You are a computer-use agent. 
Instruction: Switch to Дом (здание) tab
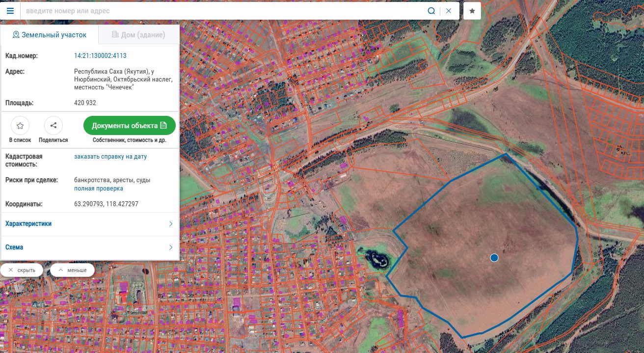[x=139, y=35]
